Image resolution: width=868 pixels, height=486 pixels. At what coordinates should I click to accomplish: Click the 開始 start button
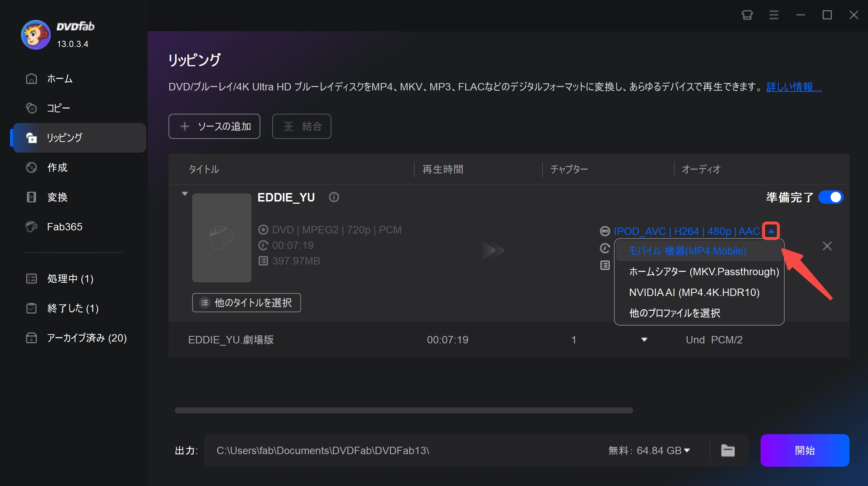805,450
